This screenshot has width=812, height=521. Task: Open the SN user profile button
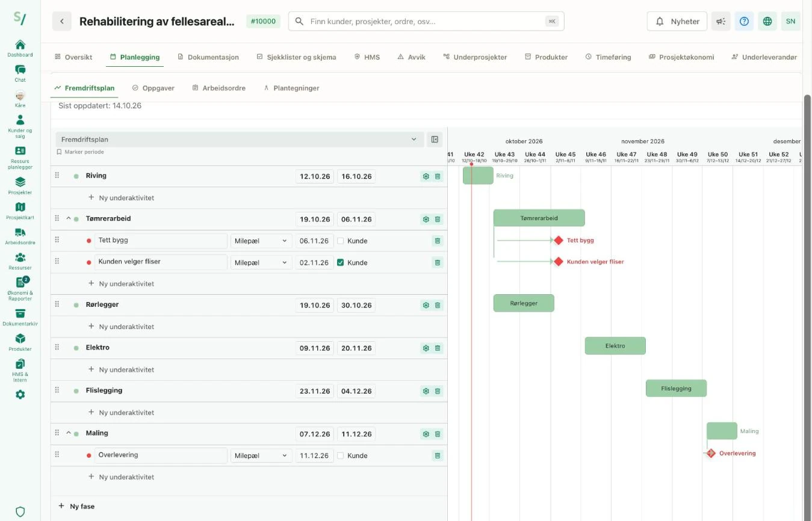[790, 21]
